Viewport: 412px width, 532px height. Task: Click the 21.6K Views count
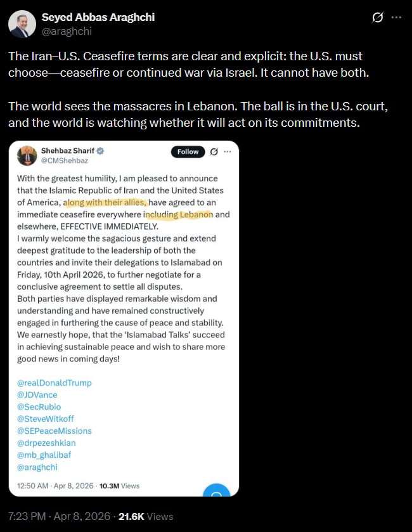point(146,517)
